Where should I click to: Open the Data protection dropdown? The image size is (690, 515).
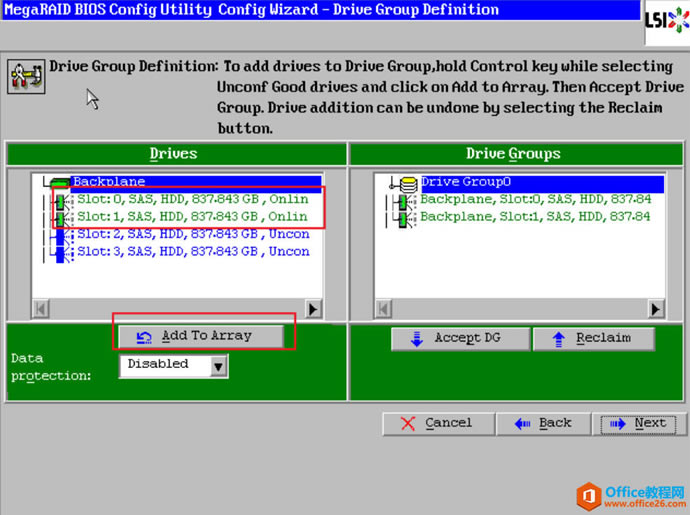[x=173, y=366]
